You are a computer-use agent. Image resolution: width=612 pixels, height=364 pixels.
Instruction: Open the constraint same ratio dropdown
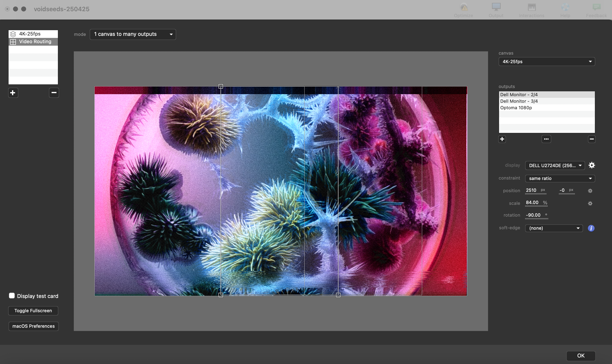pos(560,178)
